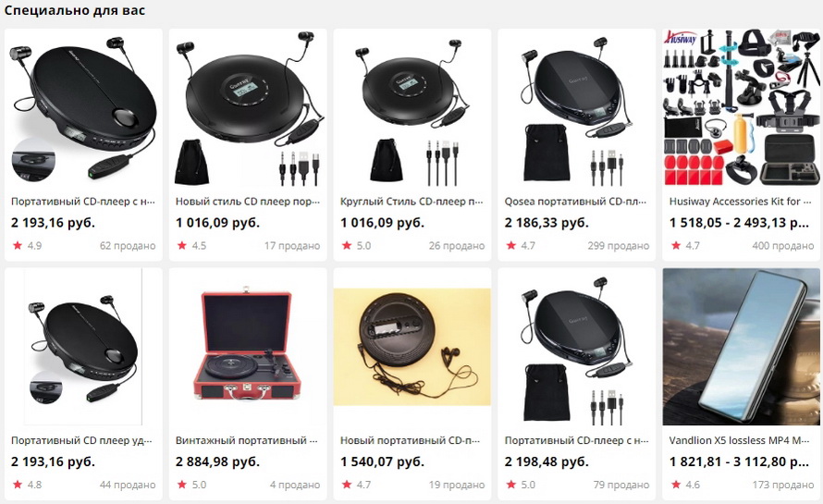The width and height of the screenshot is (823, 504).
Task: Open the Husiway Accessories Kit product image
Action: [741, 108]
